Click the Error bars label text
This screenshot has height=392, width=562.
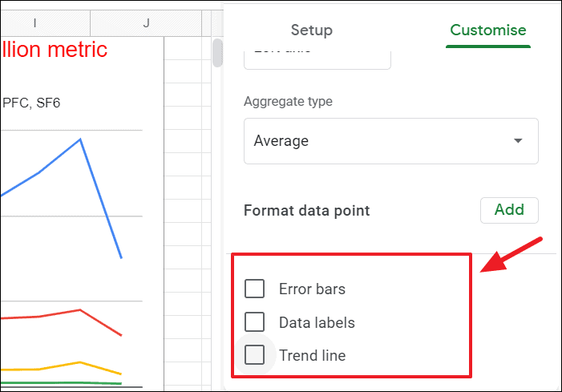point(312,289)
